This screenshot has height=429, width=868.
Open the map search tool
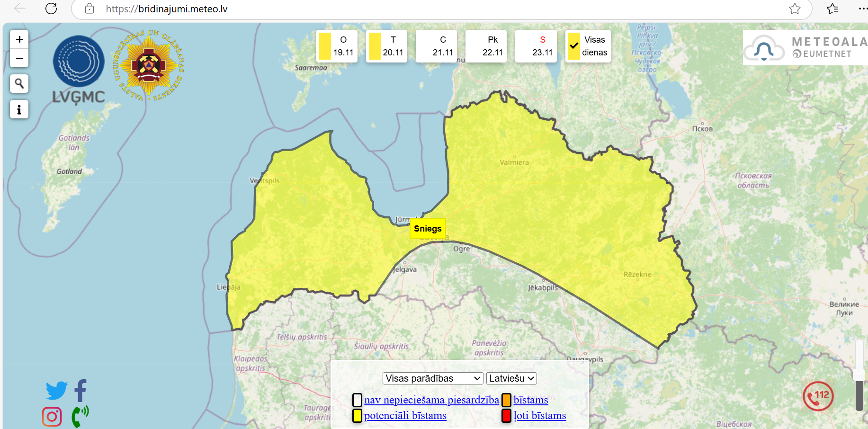[x=19, y=84]
